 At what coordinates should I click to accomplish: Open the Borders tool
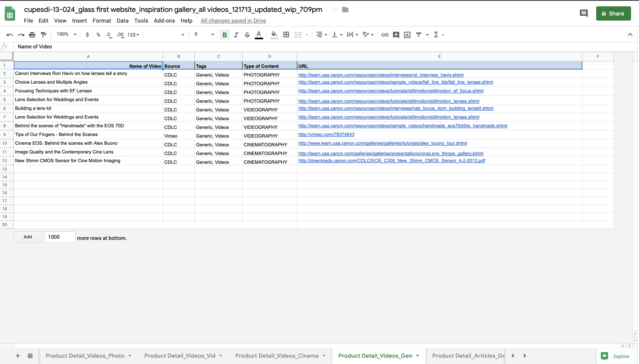pos(286,35)
